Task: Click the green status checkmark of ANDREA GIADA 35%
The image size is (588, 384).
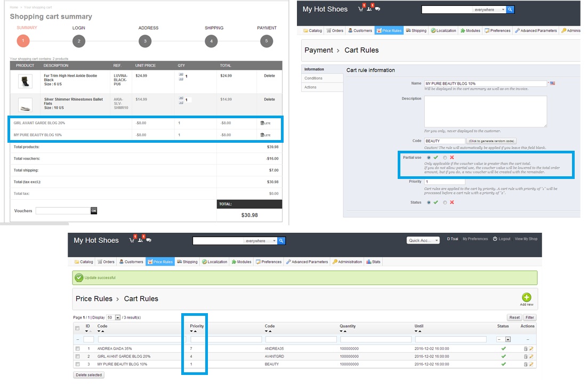Action: 504,349
